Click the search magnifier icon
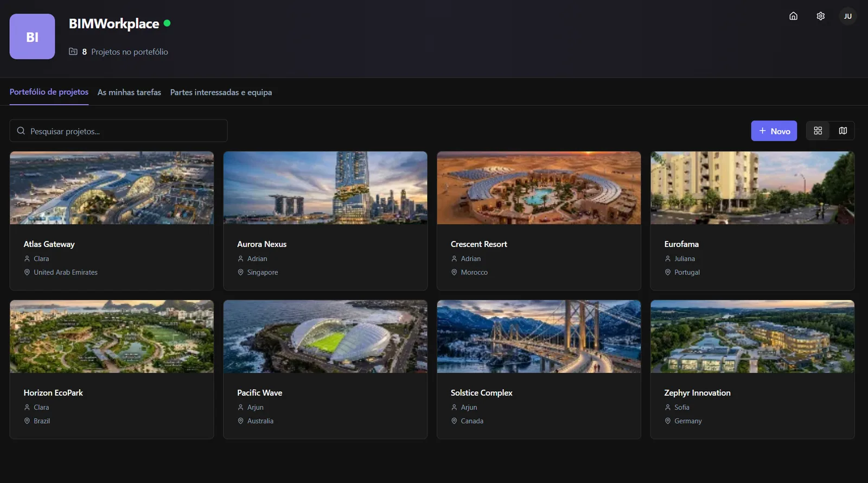 coord(21,131)
